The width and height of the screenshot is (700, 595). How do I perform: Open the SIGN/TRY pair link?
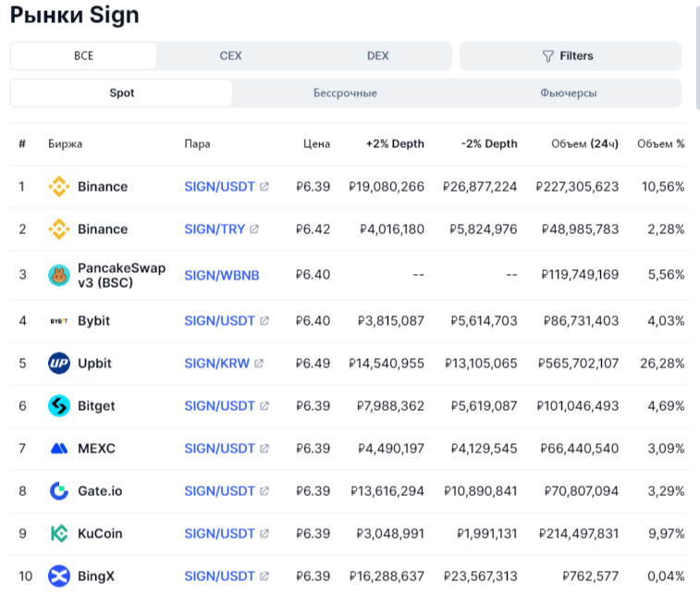[215, 229]
